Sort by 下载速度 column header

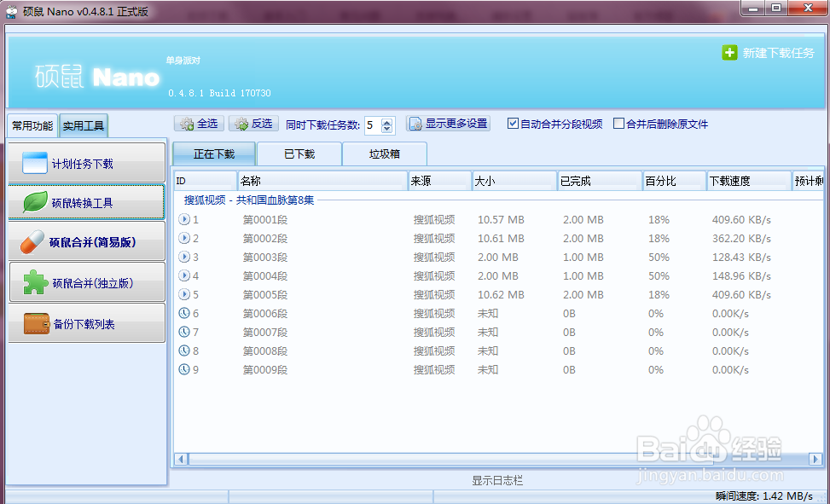tap(749, 181)
